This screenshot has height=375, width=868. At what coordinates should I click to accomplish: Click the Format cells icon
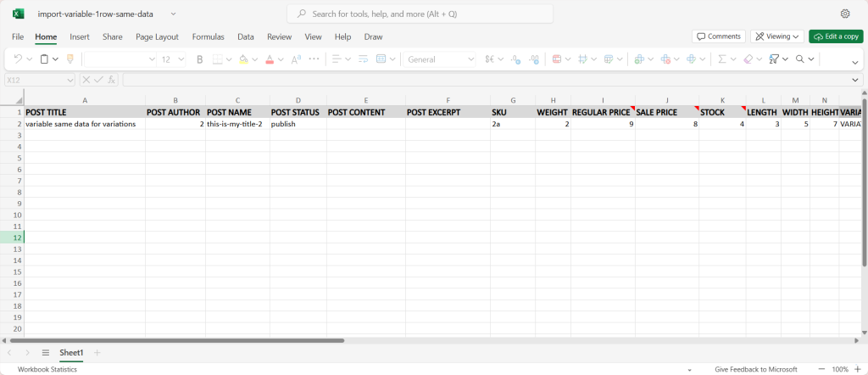pyautogui.click(x=692, y=59)
